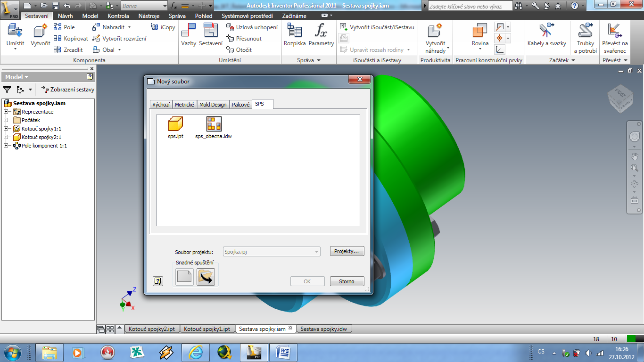
Task: Click the Uzlová uchopení tool
Action: pyautogui.click(x=252, y=27)
